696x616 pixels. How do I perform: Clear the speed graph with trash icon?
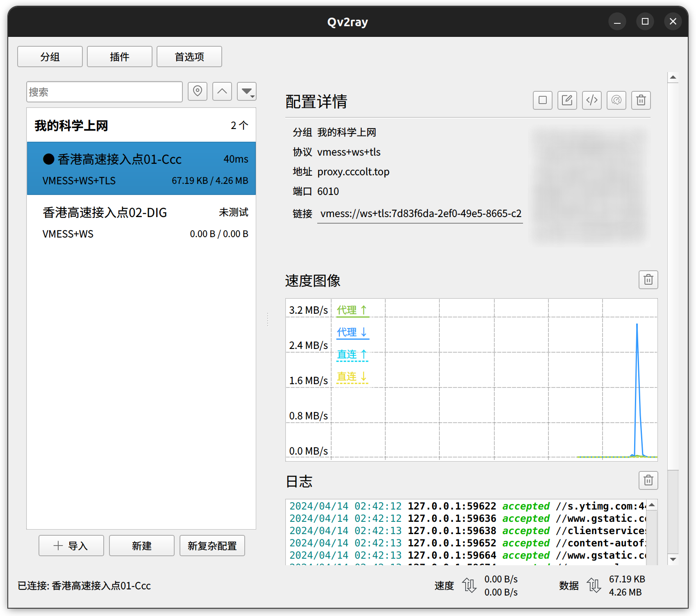tap(648, 280)
